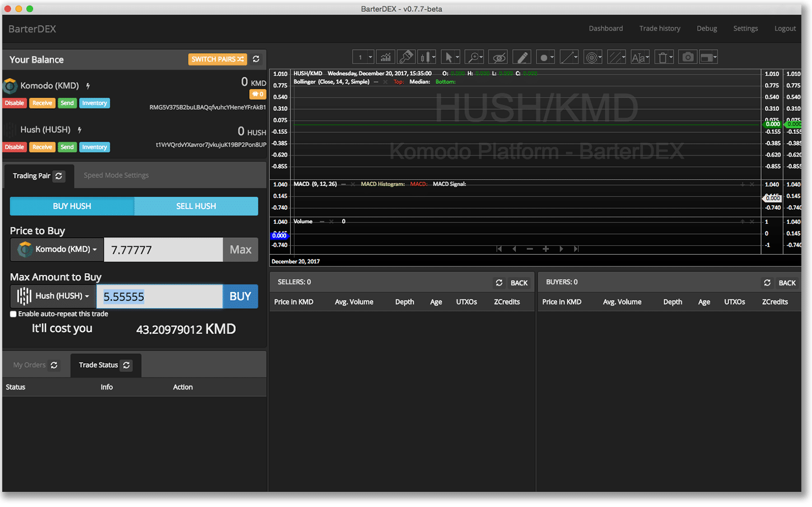The height and width of the screenshot is (507, 812).
Task: Open the chart layout panel tool
Action: (708, 57)
